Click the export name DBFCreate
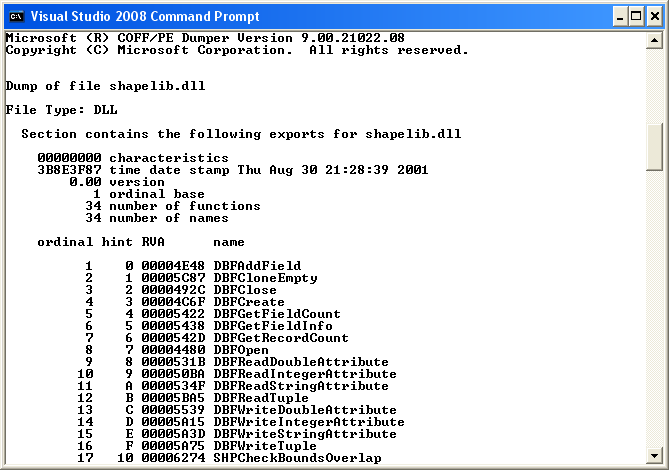 point(249,302)
